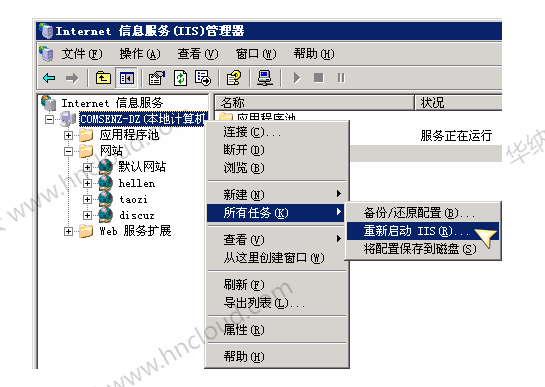545x387 pixels.
Task: Click the 网站 folder icon in tree
Action: pos(86,151)
